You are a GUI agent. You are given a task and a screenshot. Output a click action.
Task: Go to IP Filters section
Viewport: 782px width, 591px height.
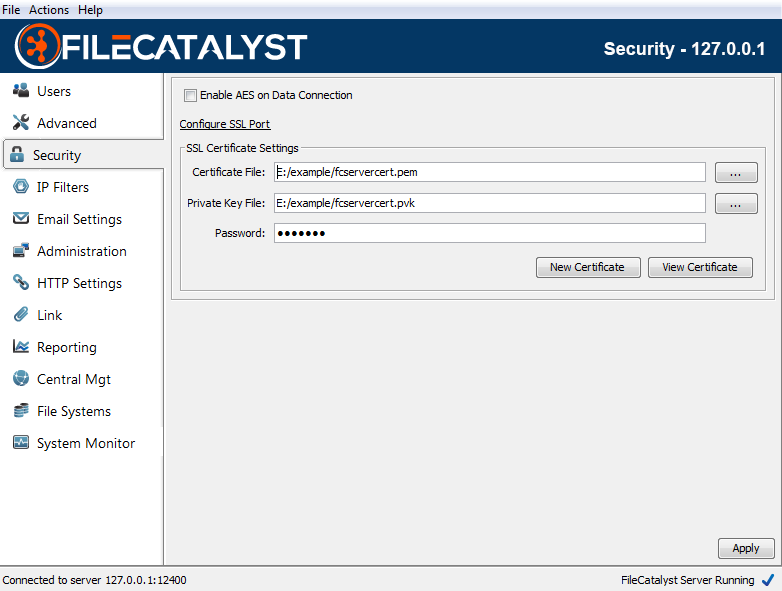coord(63,187)
